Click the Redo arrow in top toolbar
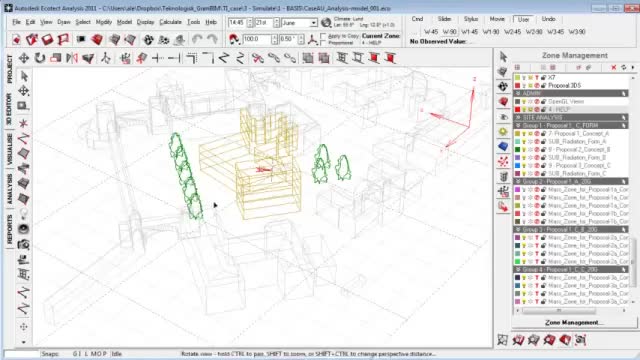The height and width of the screenshot is (360, 640). pos(212,40)
